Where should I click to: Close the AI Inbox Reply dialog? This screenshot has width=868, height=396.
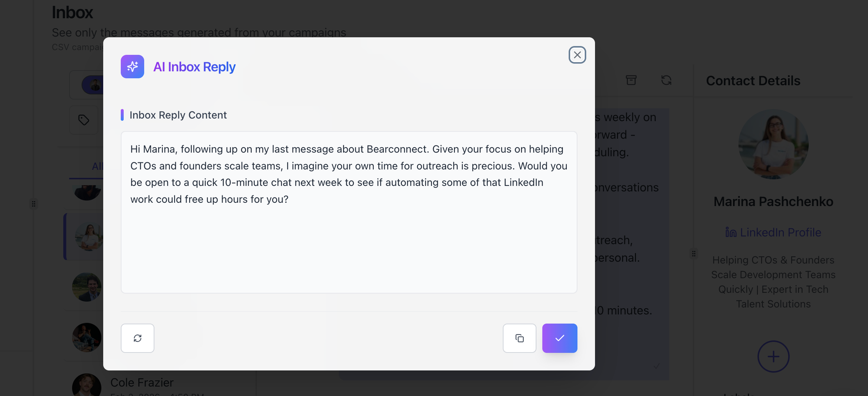pos(577,55)
